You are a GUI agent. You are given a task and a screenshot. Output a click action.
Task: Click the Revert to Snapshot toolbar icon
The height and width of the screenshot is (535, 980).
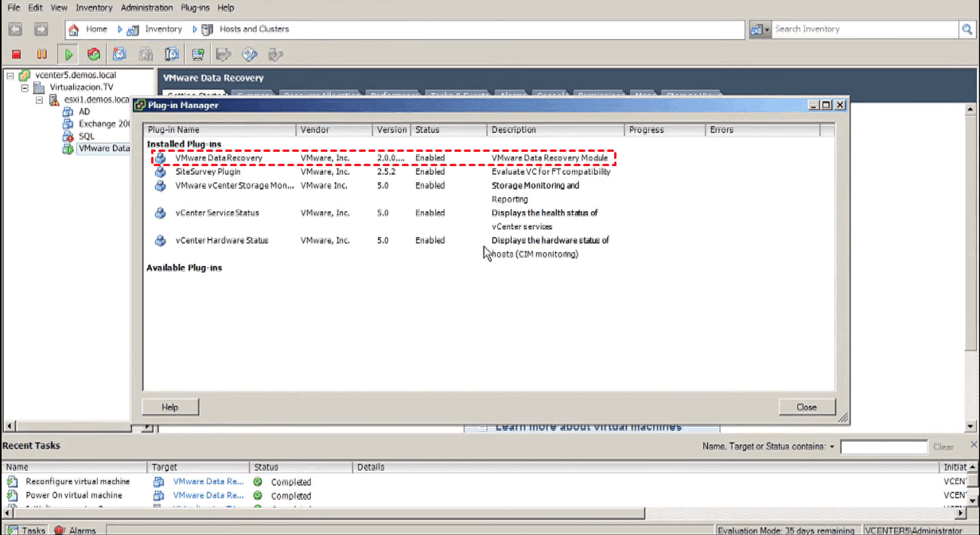click(x=146, y=54)
